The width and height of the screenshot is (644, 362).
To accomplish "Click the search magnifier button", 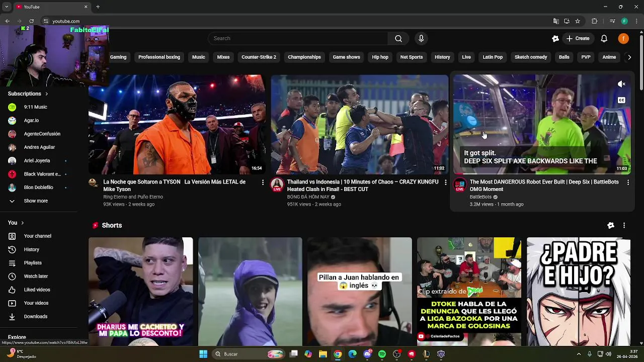I will 398,39.
